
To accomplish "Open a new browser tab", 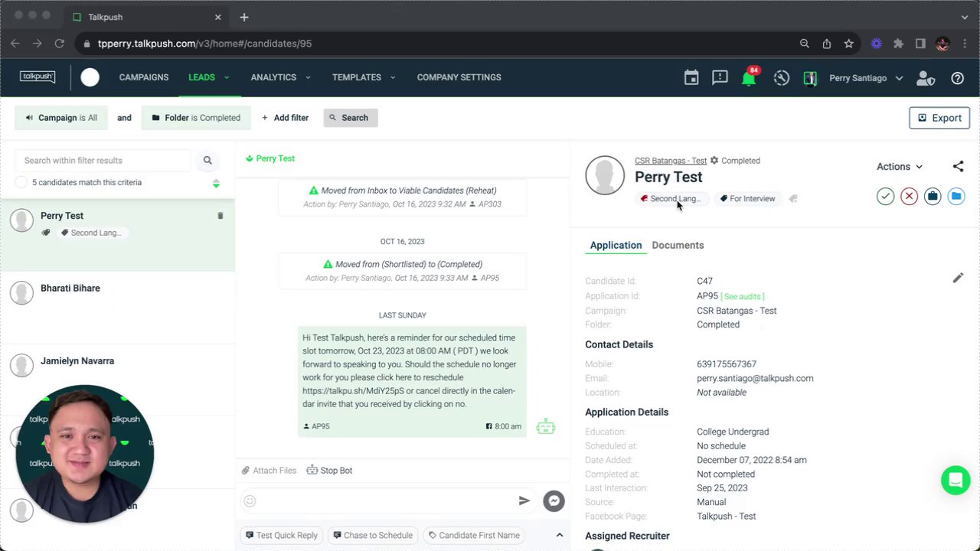I will click(244, 17).
